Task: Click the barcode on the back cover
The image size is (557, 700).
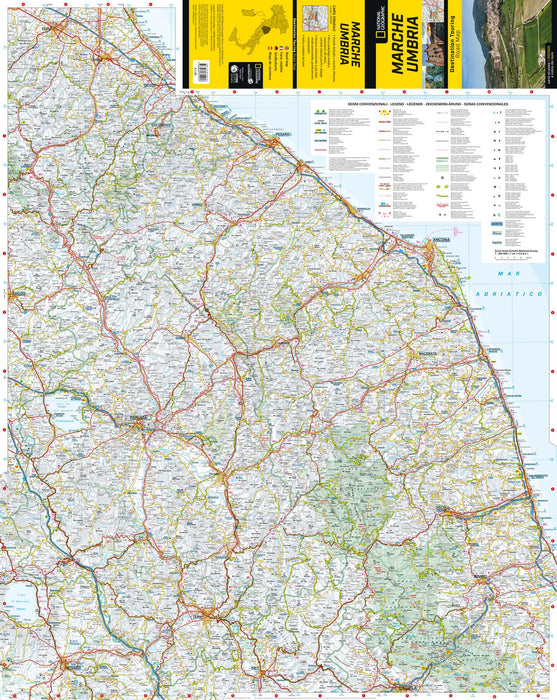Action: click(x=202, y=72)
